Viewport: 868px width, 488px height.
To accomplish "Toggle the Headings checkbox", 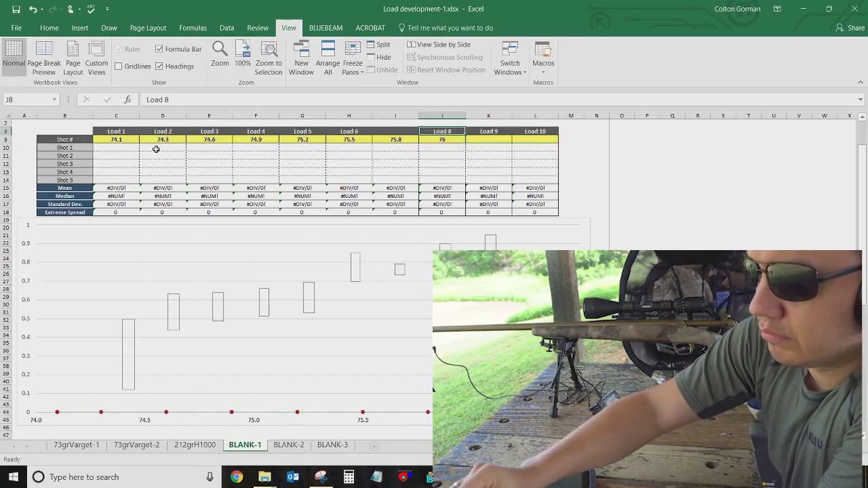I will (x=159, y=66).
